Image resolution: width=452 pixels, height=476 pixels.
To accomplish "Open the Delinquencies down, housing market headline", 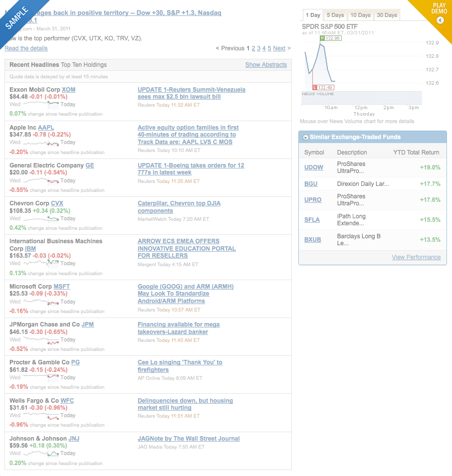I will (185, 404).
